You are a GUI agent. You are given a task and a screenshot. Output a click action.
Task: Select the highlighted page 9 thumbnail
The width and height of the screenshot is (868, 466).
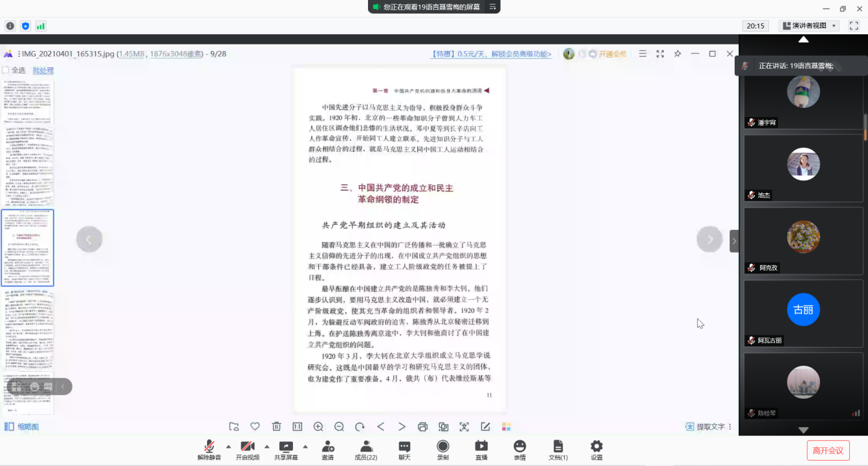point(27,248)
